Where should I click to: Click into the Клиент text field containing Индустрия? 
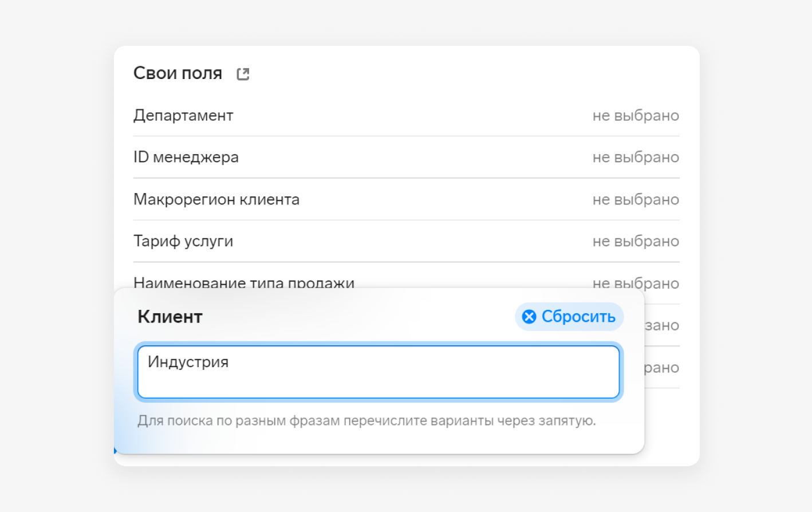tap(379, 372)
